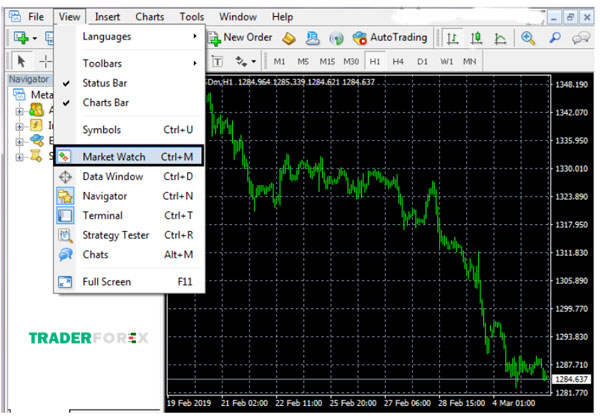Click the Strategy Tester magnifier menu icon
Viewport: 600px width, 416px height.
[x=65, y=235]
